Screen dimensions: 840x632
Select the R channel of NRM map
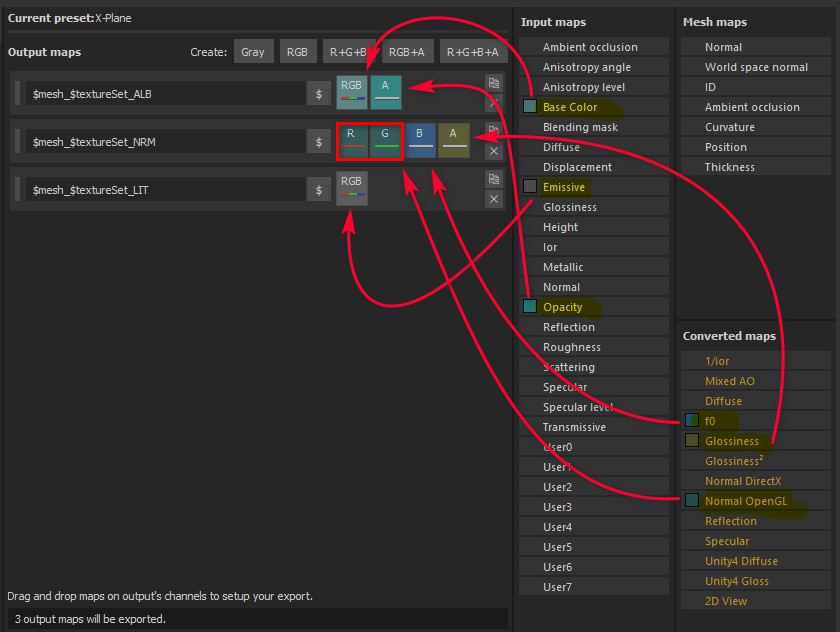(352, 140)
